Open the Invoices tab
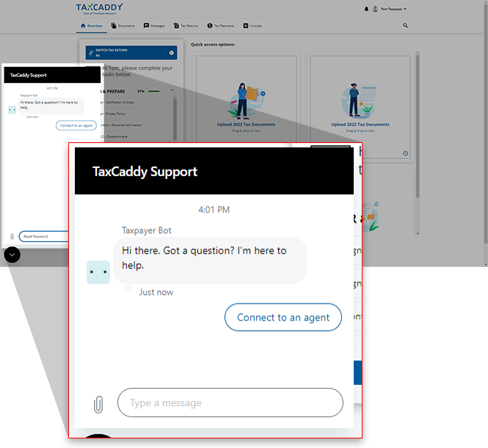This screenshot has height=448, width=488. click(x=252, y=26)
